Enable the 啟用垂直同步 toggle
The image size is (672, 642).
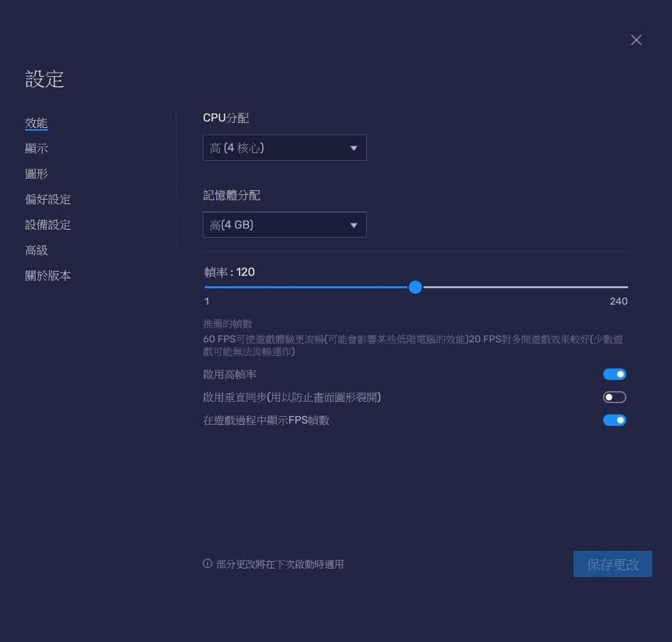pyautogui.click(x=614, y=397)
